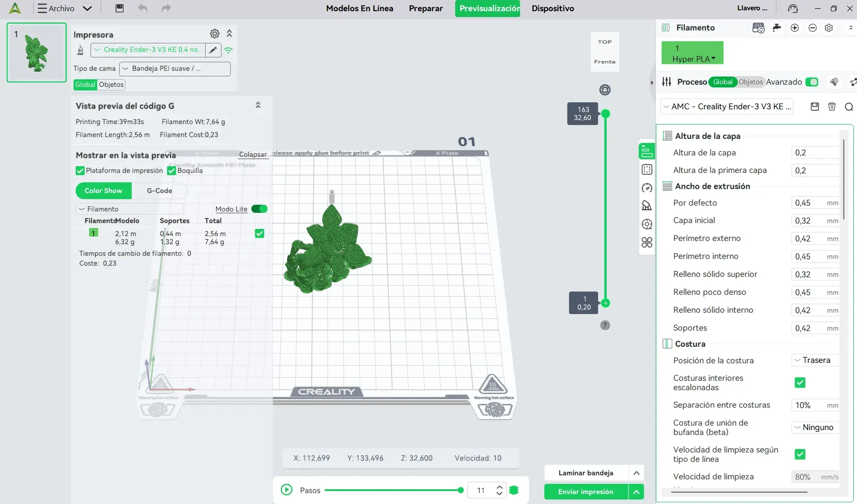Screen dimensions: 857x504
Task: Click the paint roller icon in Filamento header
Action: (777, 28)
